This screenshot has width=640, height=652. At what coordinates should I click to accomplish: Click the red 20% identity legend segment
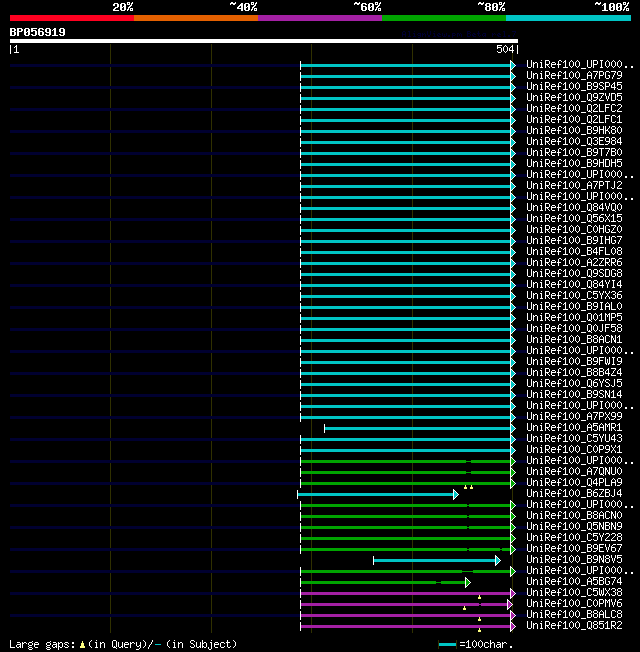pyautogui.click(x=72, y=18)
